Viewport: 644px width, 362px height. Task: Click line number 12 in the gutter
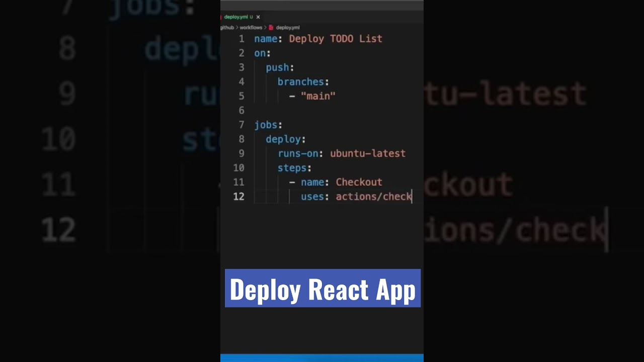tap(239, 197)
